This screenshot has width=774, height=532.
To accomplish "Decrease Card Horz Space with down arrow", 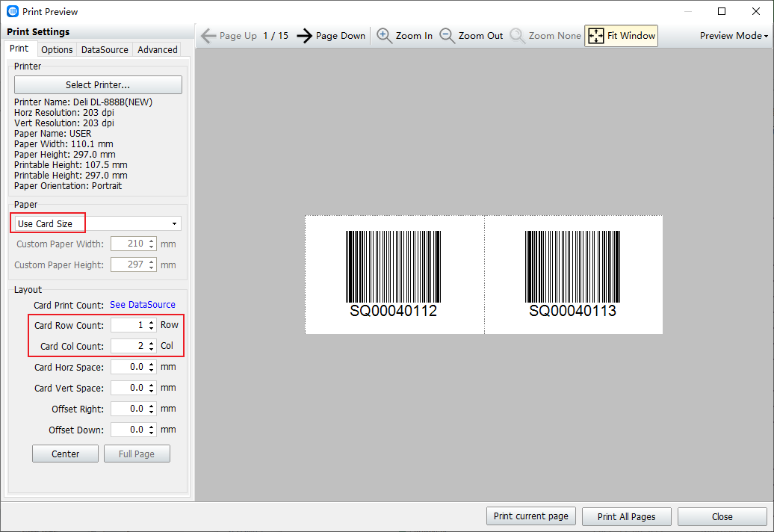I will [x=152, y=370].
